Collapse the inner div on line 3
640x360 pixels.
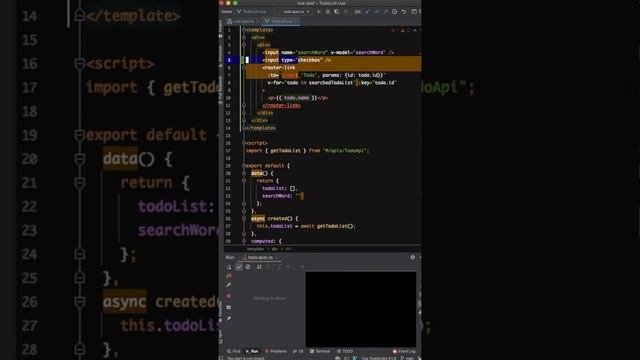[x=244, y=45]
